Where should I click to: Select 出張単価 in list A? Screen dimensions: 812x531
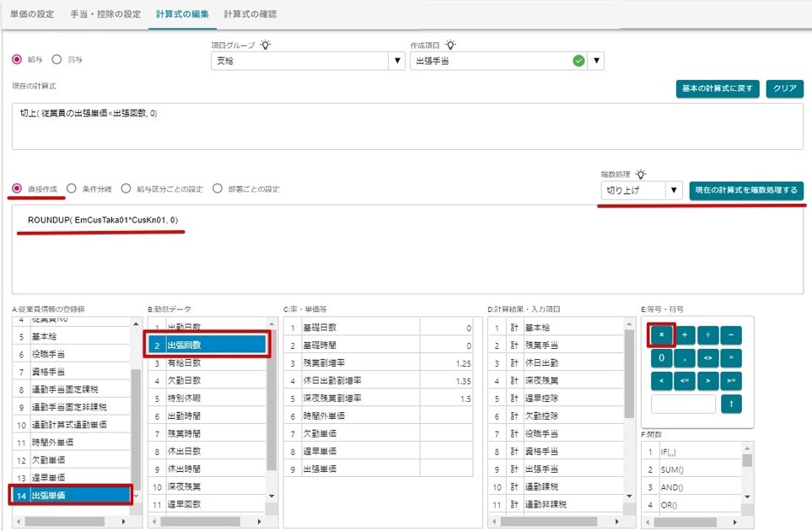71,496
